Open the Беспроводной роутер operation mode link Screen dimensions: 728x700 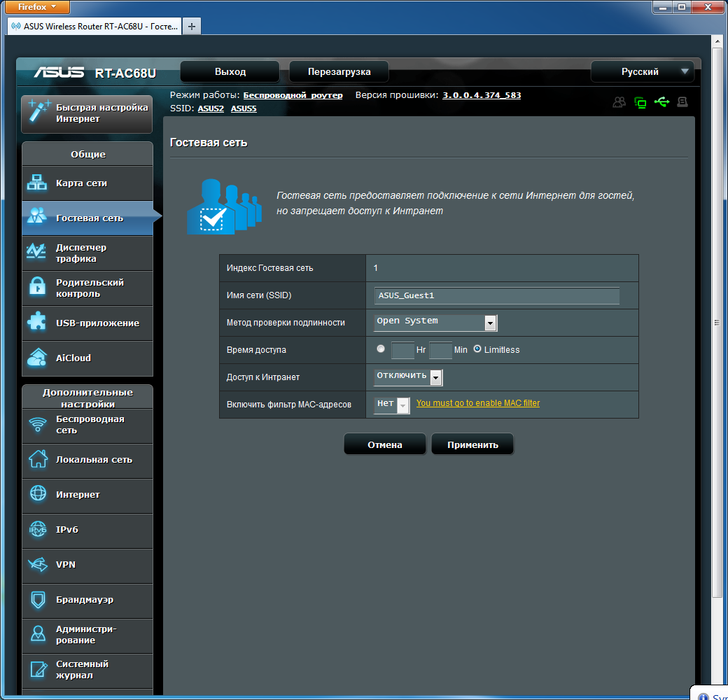293,95
